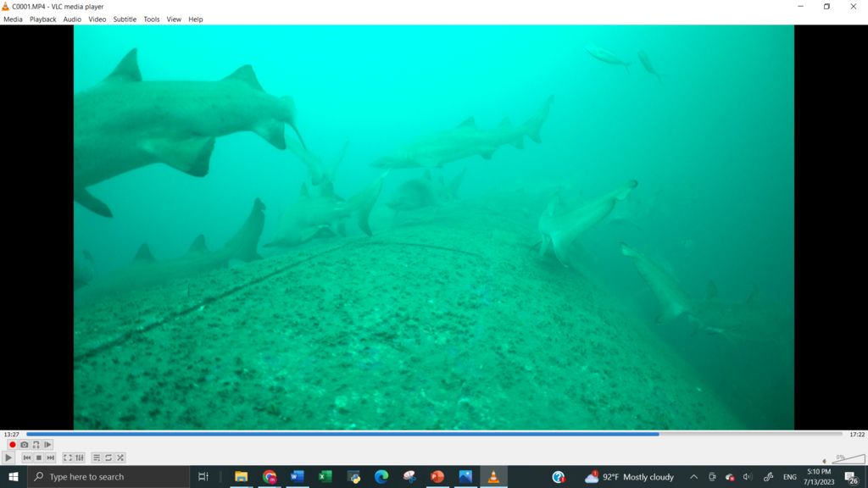
Task: Open the Subtitle menu
Action: pos(125,19)
